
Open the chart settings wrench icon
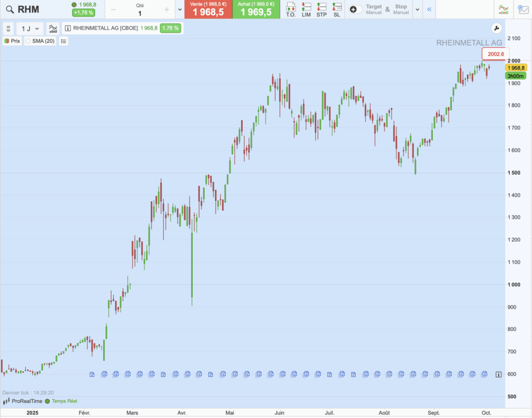click(496, 29)
